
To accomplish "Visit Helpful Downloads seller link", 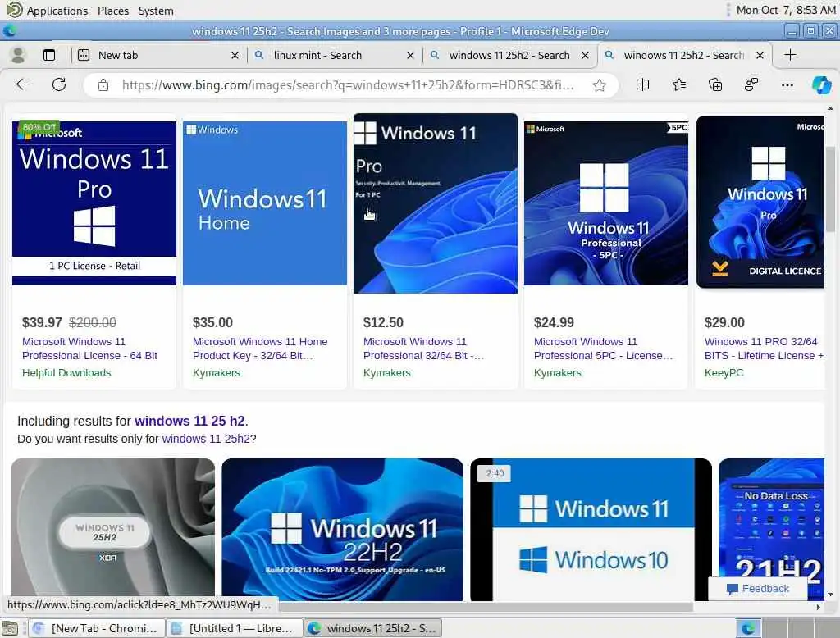I will 66,373.
